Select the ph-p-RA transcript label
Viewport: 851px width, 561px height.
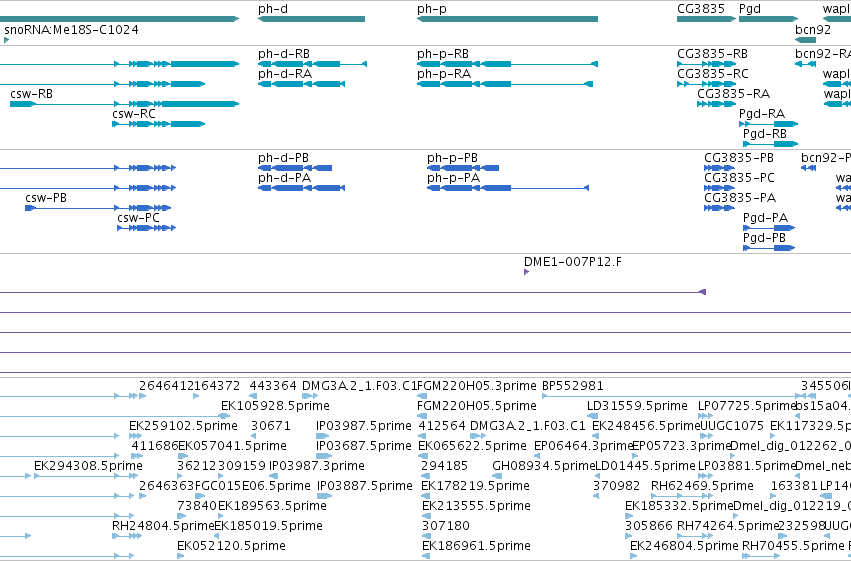point(444,74)
